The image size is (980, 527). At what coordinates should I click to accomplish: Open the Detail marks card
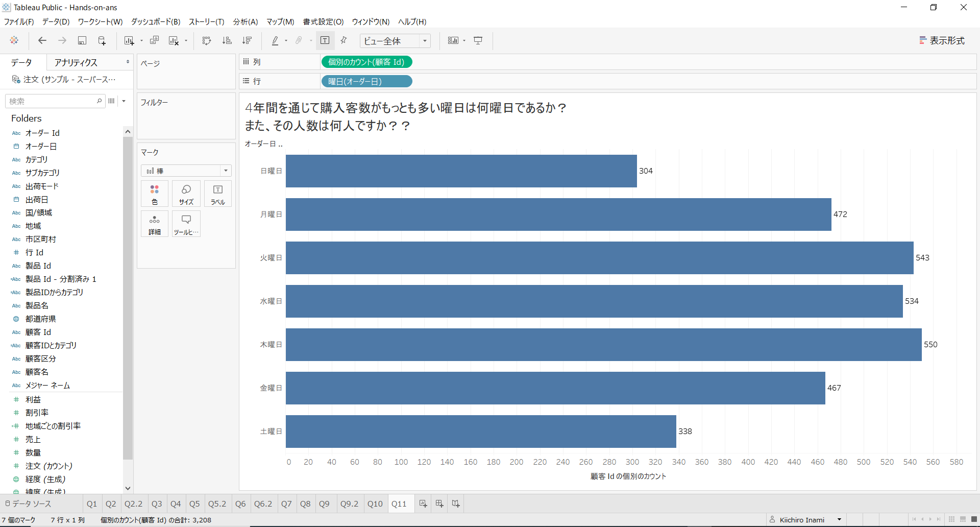155,224
